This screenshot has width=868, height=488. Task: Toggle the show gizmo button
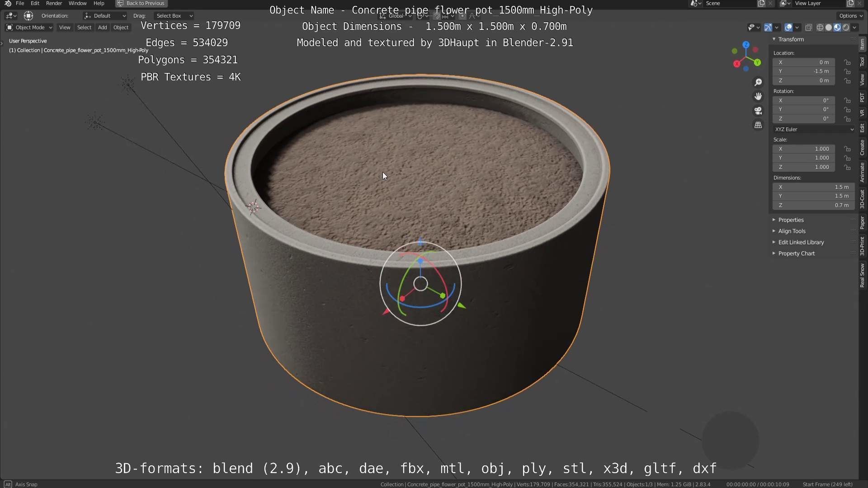tap(768, 28)
